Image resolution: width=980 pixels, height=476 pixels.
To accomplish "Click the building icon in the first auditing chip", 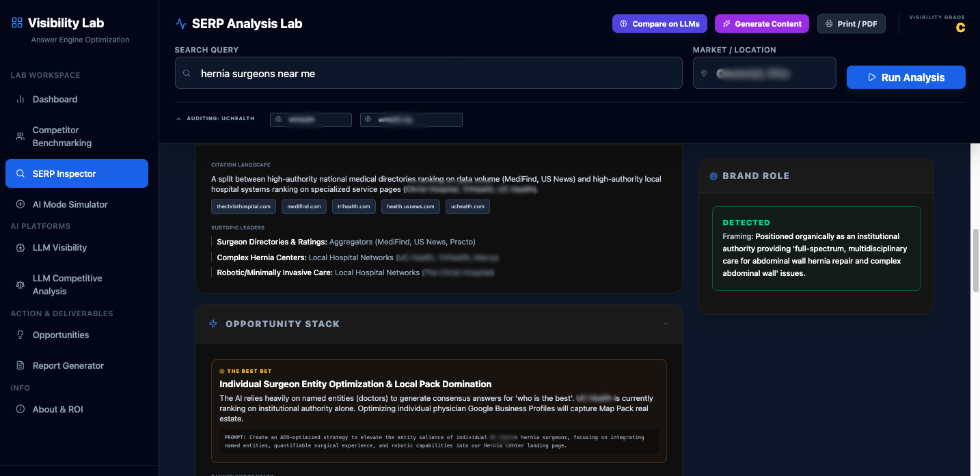I will click(278, 120).
